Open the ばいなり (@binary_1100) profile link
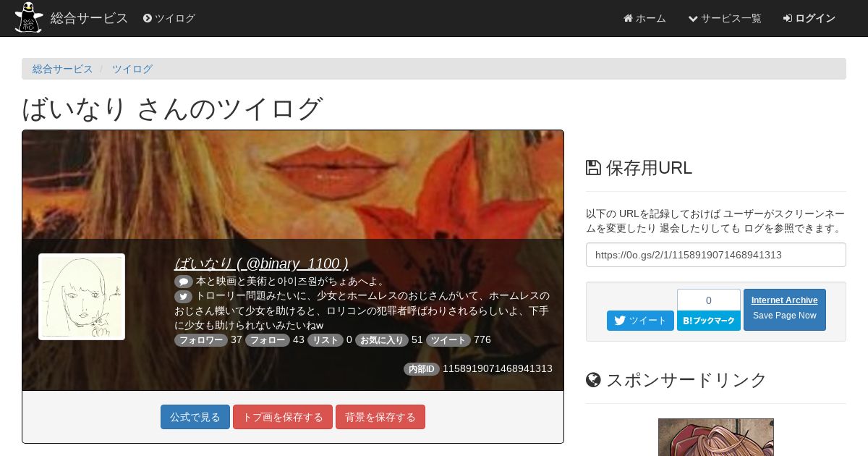Screen dimensions: 868x456 pos(261,263)
